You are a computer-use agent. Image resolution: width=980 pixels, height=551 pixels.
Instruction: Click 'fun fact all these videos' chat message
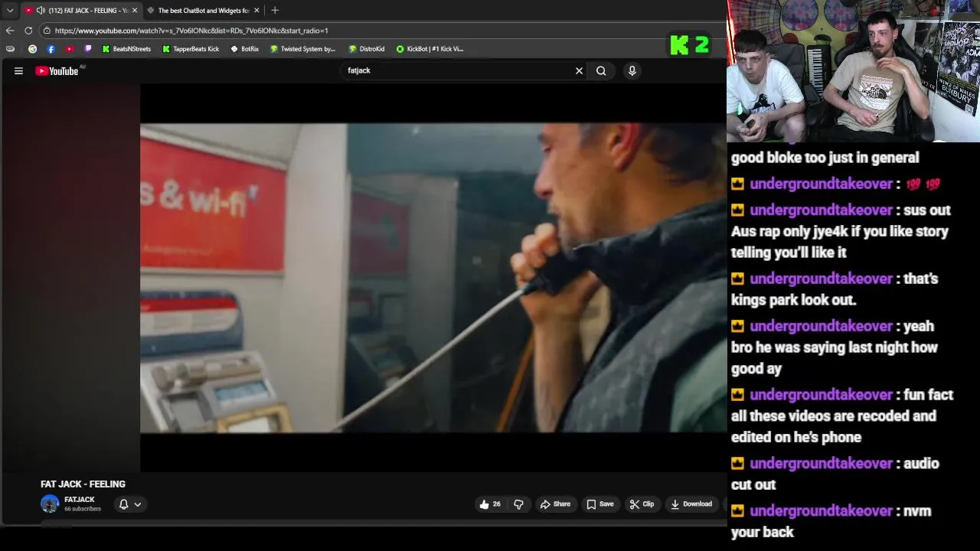[x=842, y=416]
